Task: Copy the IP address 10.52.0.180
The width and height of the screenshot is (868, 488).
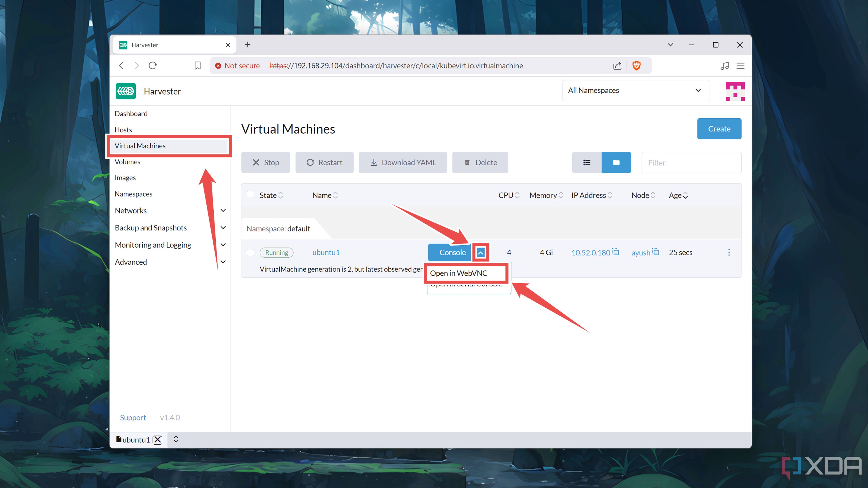Action: pos(616,252)
